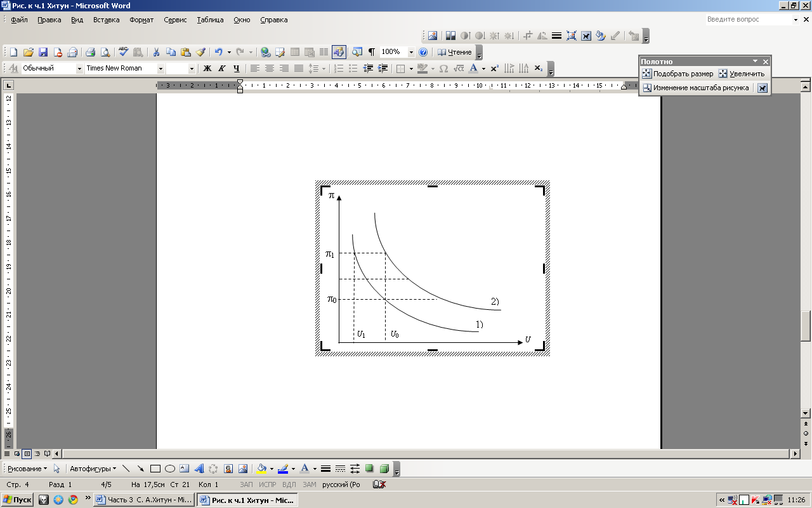The image size is (812, 508).
Task: Toggle the Drawing toolbar button
Action: (339, 52)
